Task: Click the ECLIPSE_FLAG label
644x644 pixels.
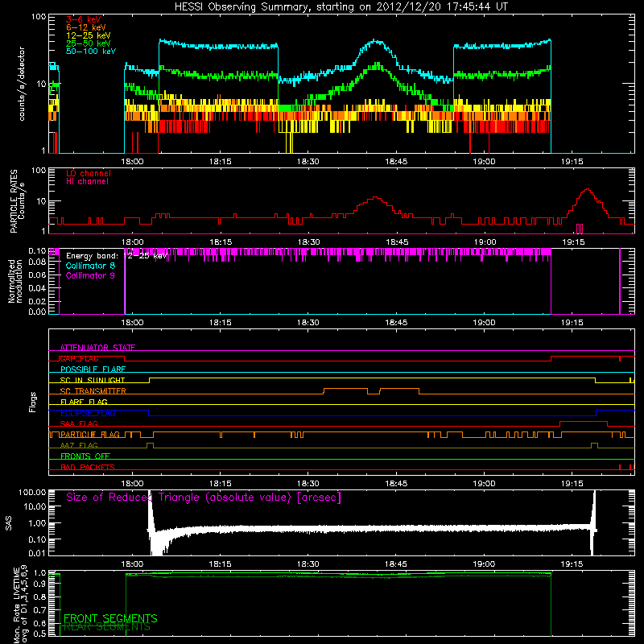Action: [88, 413]
